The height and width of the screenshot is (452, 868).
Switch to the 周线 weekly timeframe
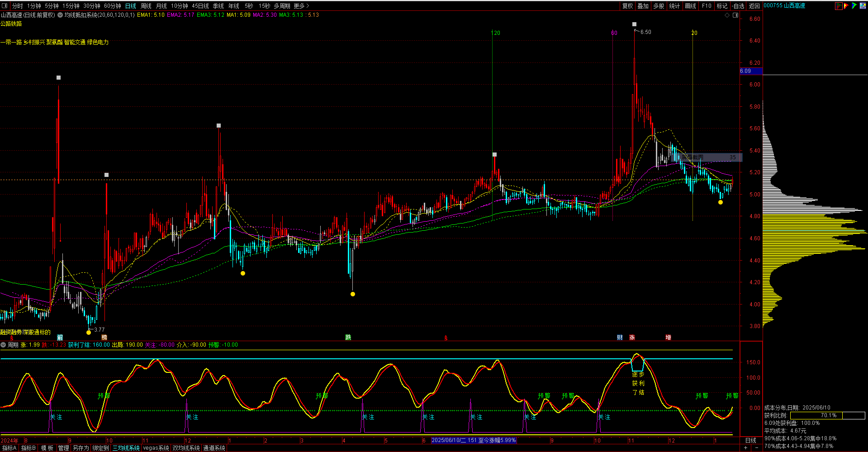(146, 6)
